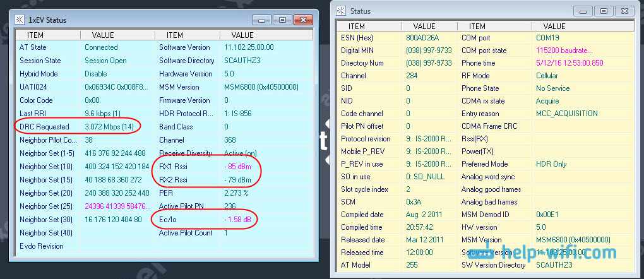Click first VALUE column header in Status window
Viewport: 644px width, 279px height.
(x=424, y=27)
